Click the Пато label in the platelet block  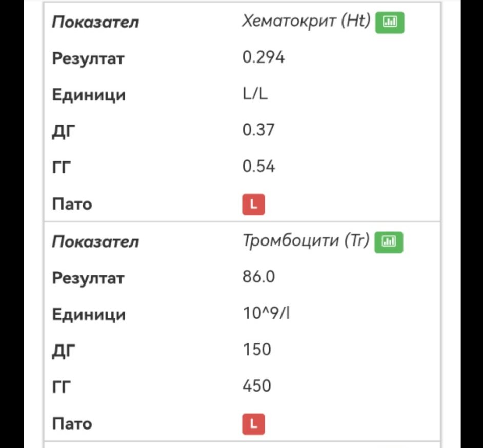72,424
